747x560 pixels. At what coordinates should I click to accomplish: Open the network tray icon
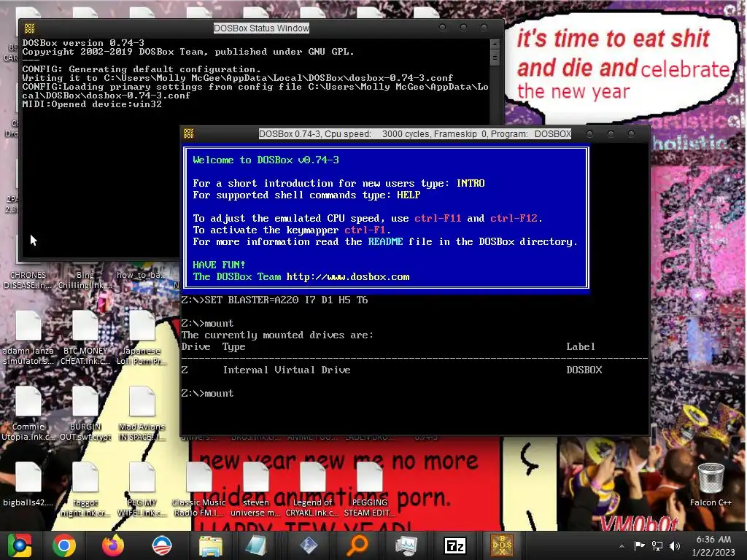click(657, 545)
